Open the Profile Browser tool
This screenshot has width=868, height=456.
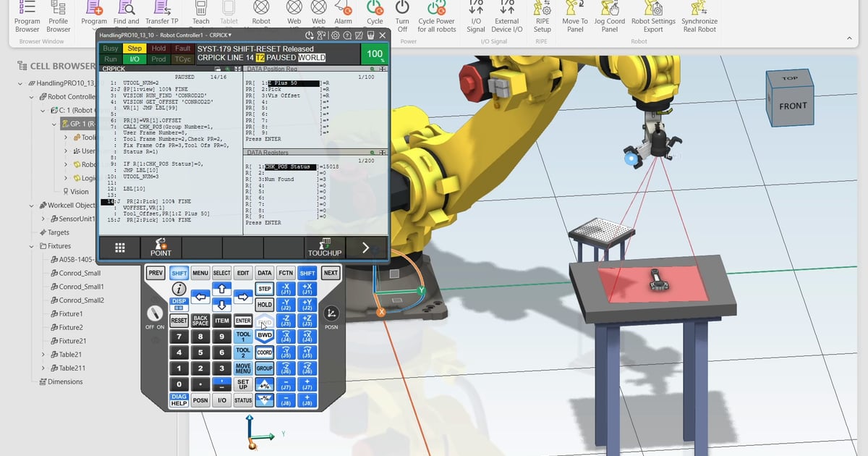[59, 17]
